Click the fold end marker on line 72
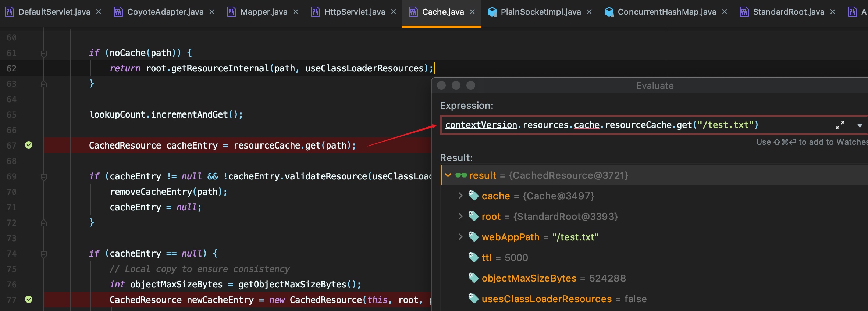Viewport: 868px width, 311px height. point(44,223)
